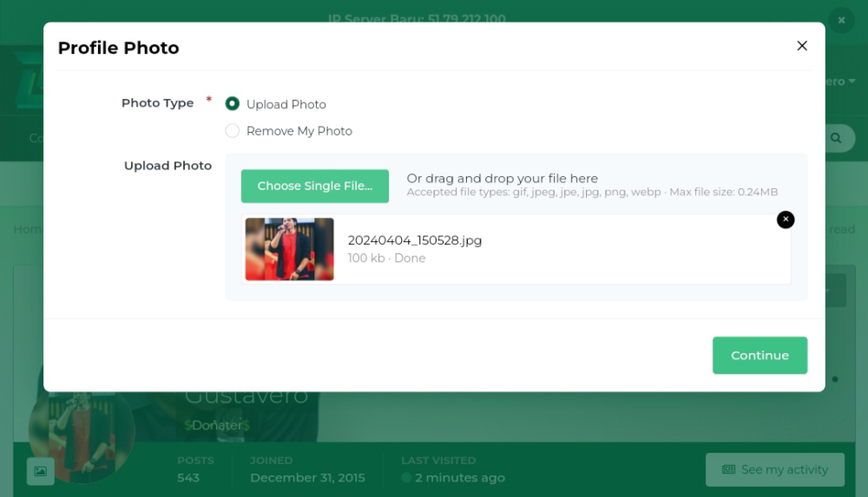
Task: Click the Continue button
Action: click(x=759, y=356)
